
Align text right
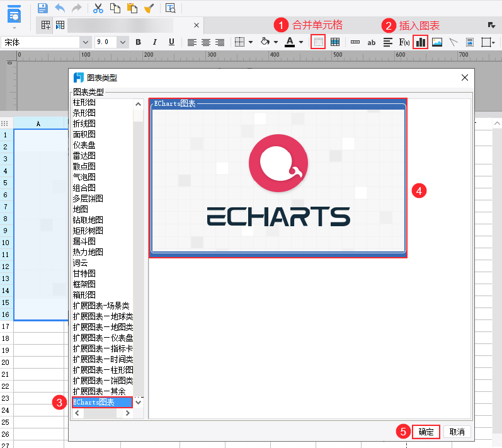[x=220, y=42]
